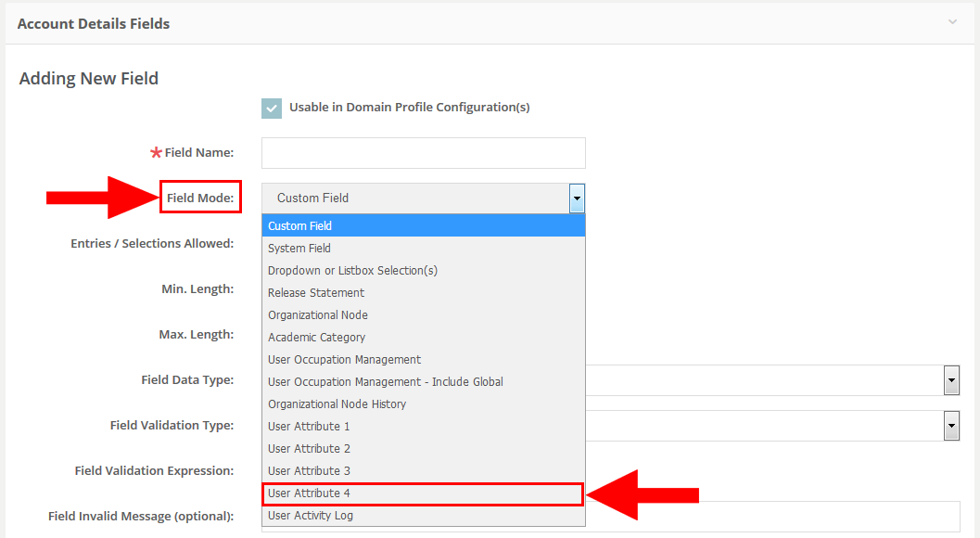The image size is (980, 538).
Task: Choose User Attribute 4 field mode
Action: pyautogui.click(x=423, y=493)
